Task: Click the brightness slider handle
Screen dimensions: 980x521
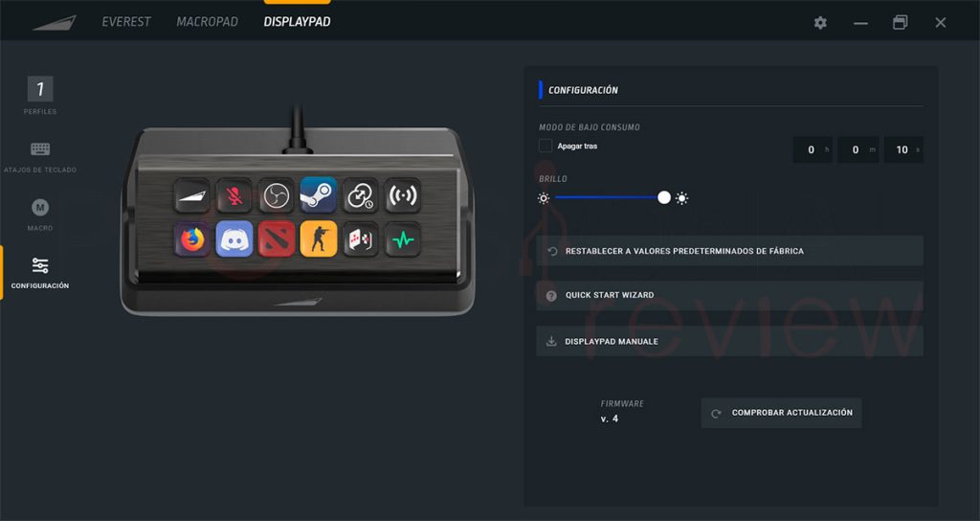Action: (x=664, y=197)
